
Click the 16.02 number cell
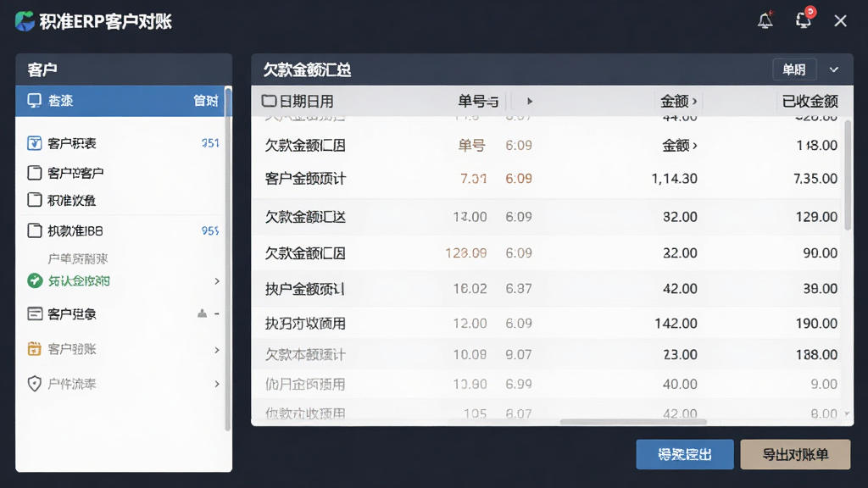click(470, 289)
